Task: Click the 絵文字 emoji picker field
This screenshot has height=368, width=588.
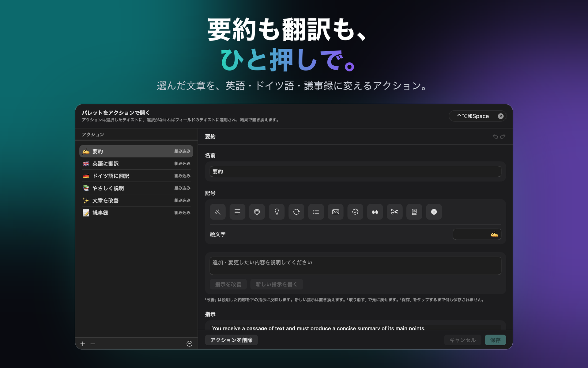Action: [x=477, y=234]
